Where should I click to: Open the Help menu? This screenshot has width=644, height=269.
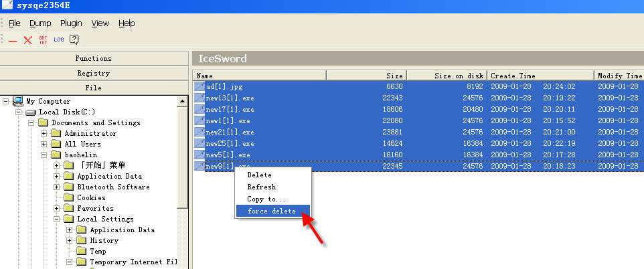point(127,23)
